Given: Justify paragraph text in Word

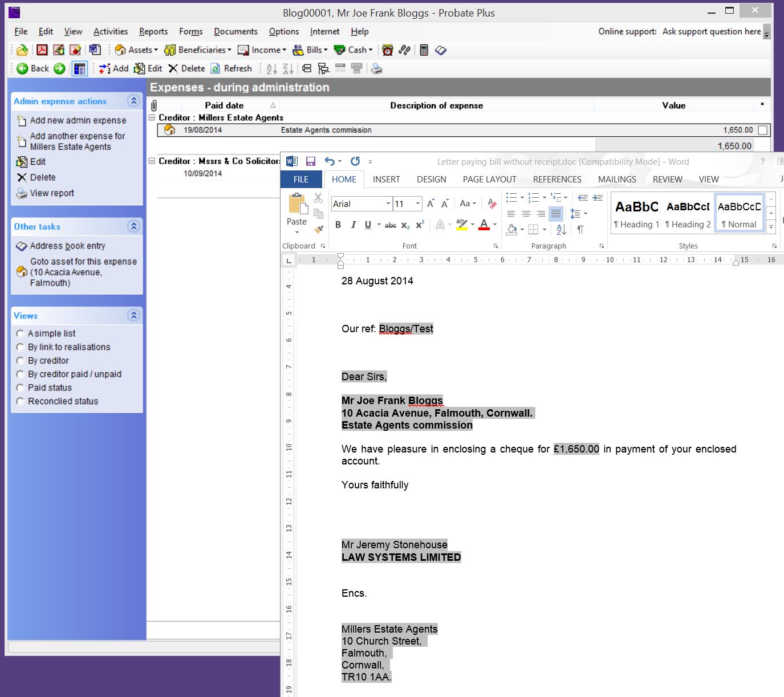Looking at the screenshot, I should pos(556,214).
